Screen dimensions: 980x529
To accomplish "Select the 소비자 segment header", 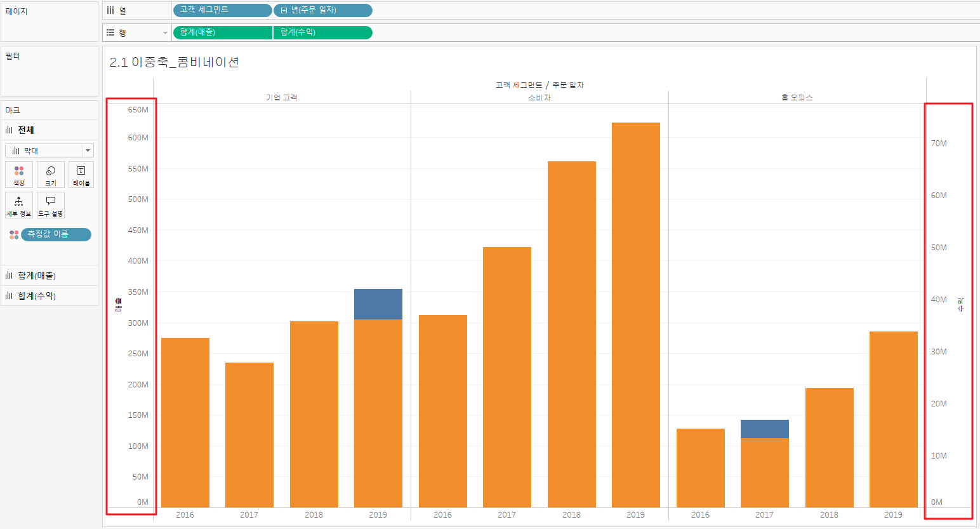I will [540, 97].
